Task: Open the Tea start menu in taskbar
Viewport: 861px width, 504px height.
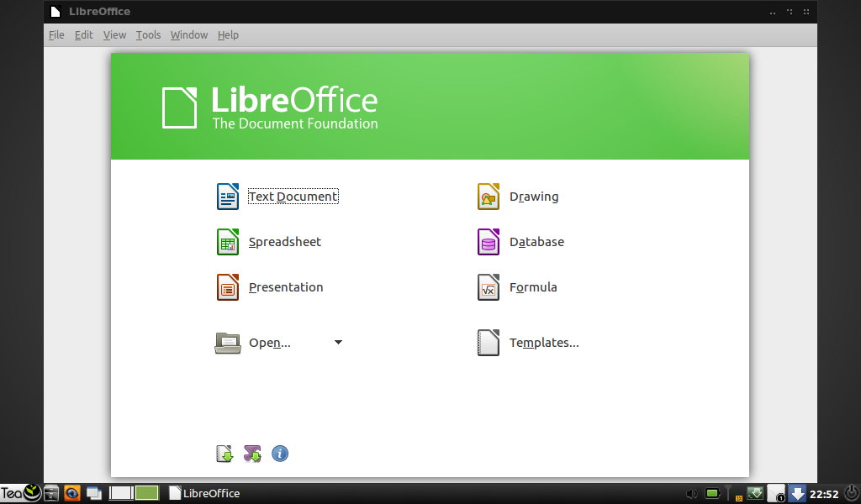Action: (x=21, y=493)
